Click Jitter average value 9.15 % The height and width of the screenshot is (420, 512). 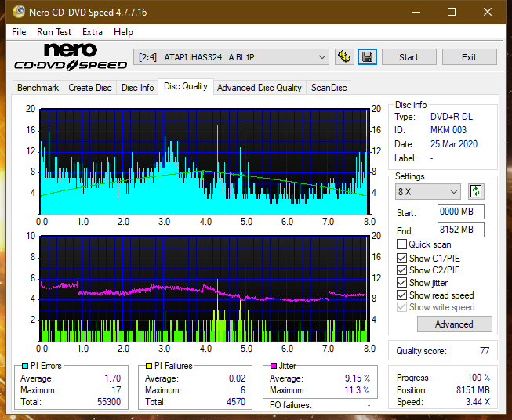[x=358, y=378]
